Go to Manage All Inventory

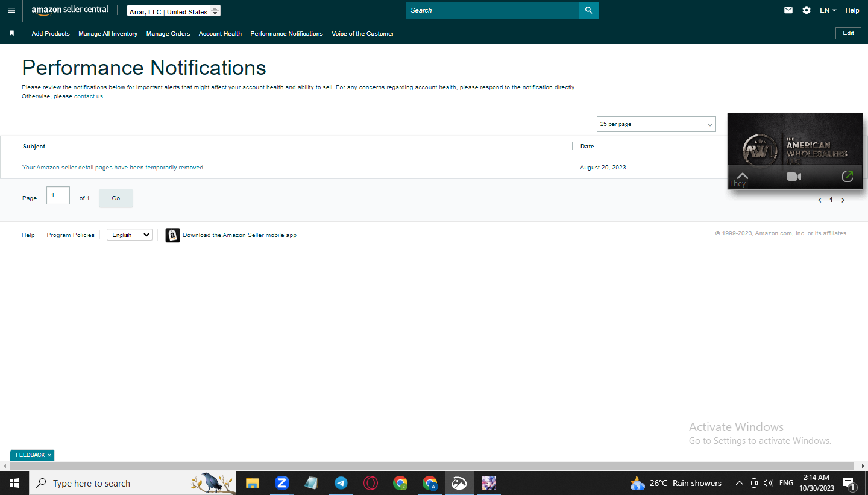click(x=108, y=34)
